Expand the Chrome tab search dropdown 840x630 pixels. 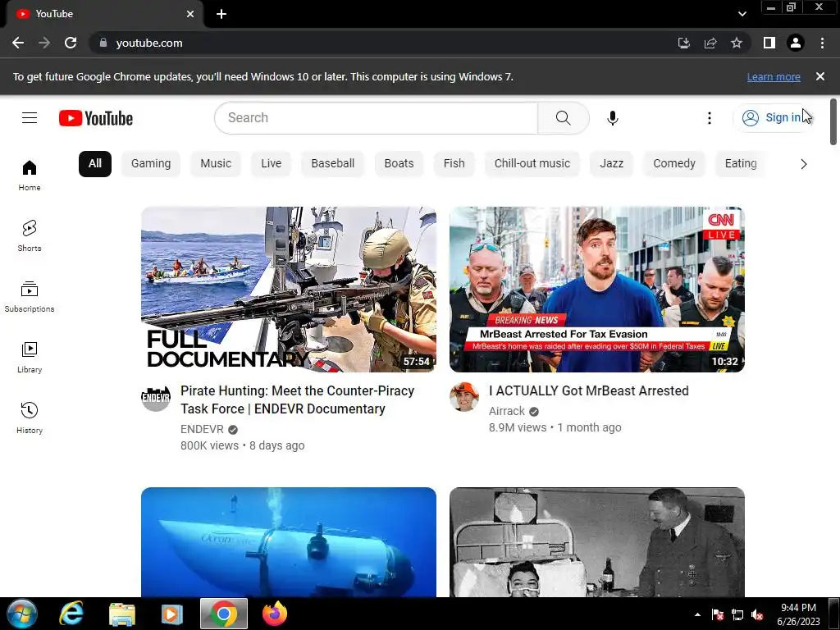(742, 14)
